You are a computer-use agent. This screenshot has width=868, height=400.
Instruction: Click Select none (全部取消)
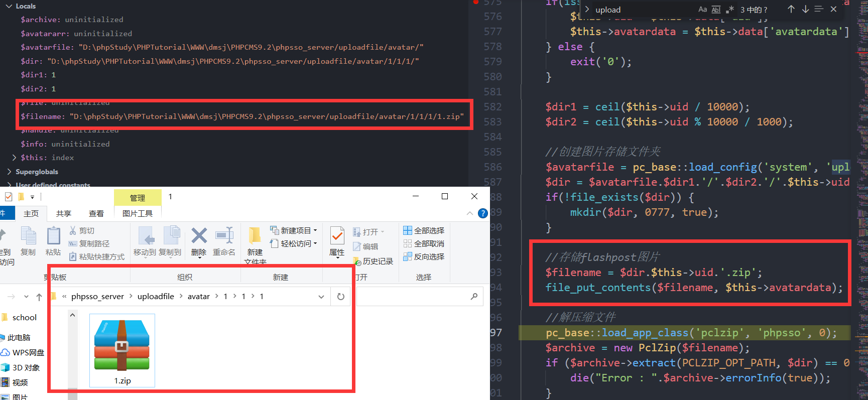tap(424, 243)
